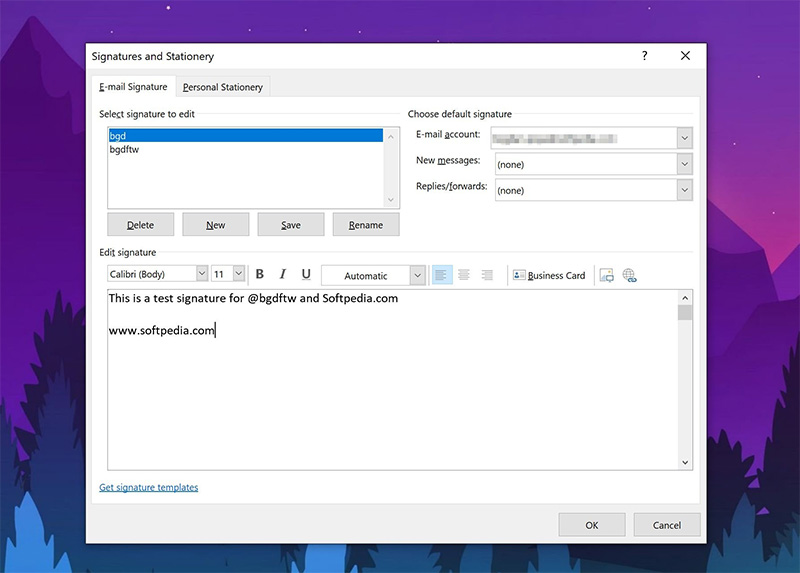
Task: Toggle italic formatting
Action: tap(283, 275)
